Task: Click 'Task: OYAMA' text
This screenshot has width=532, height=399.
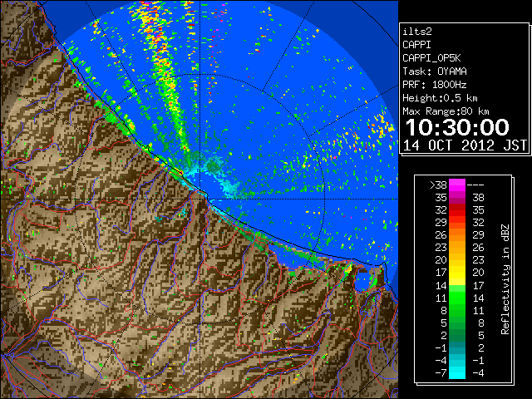Action: pos(435,71)
